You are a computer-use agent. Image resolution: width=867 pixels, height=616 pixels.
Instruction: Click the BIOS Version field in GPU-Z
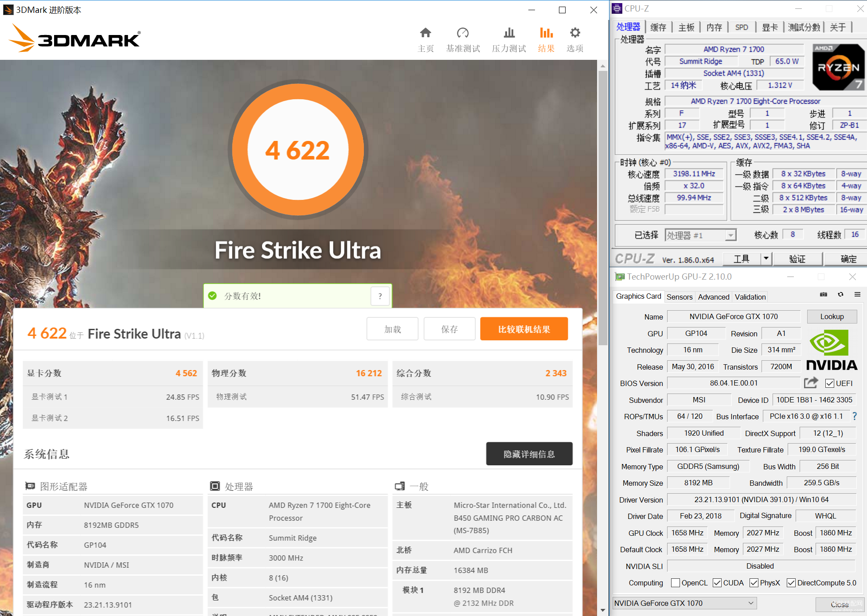point(734,383)
